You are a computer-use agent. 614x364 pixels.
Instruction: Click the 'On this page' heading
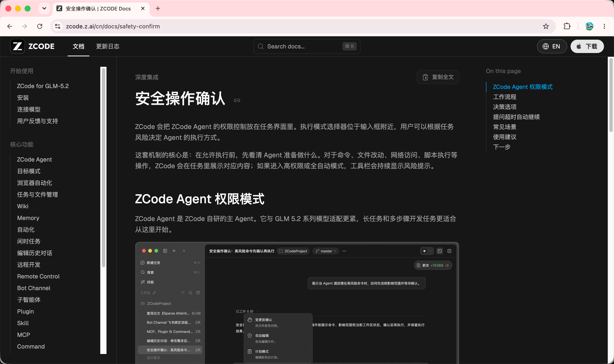503,71
